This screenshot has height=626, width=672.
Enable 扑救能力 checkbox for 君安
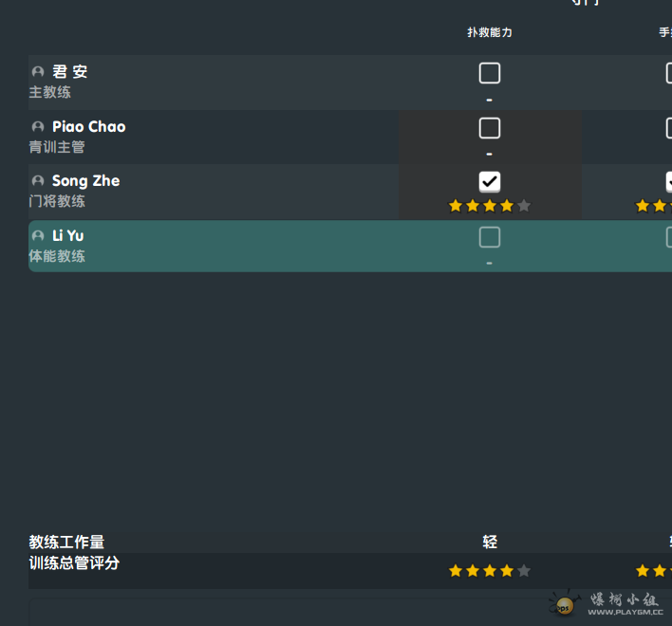tap(490, 73)
